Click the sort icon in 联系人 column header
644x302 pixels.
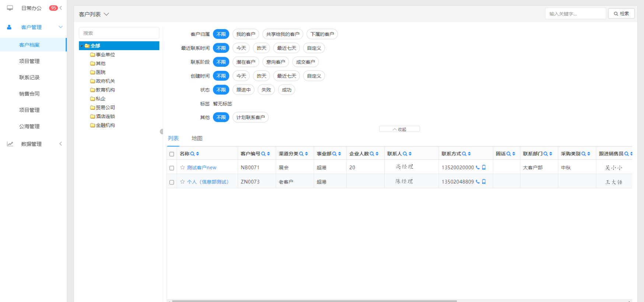(x=410, y=154)
